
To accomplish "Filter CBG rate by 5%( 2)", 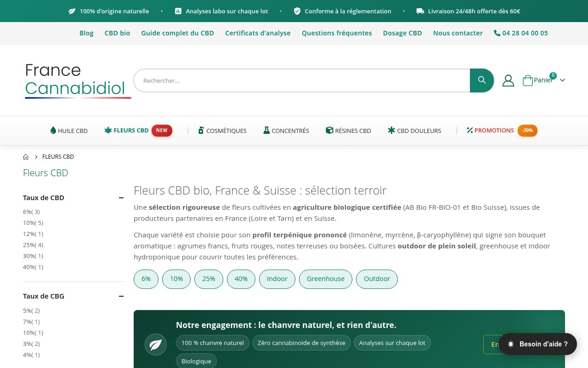I will (31, 311).
